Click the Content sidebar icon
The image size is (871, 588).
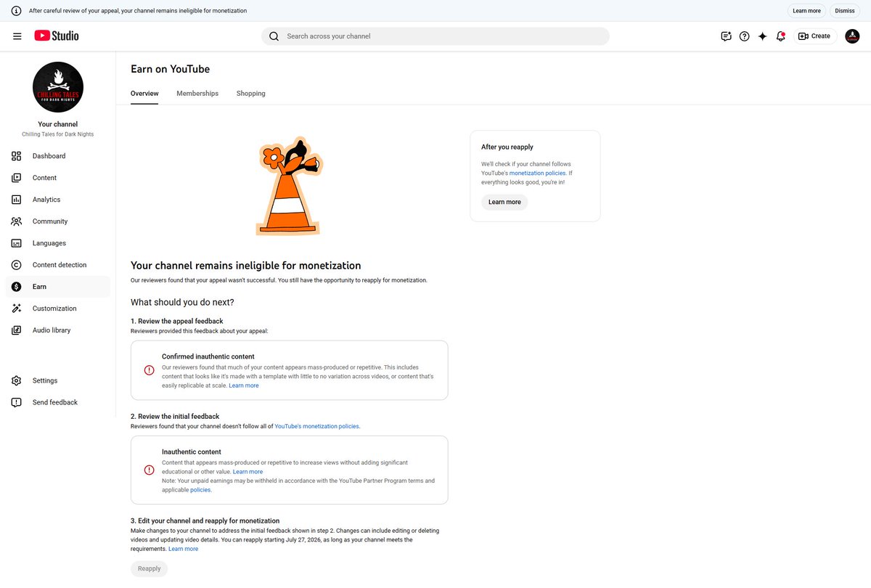click(x=17, y=178)
